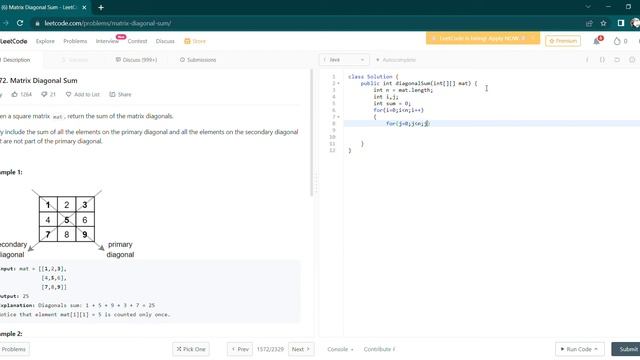Open the notifications bell icon

(597, 41)
